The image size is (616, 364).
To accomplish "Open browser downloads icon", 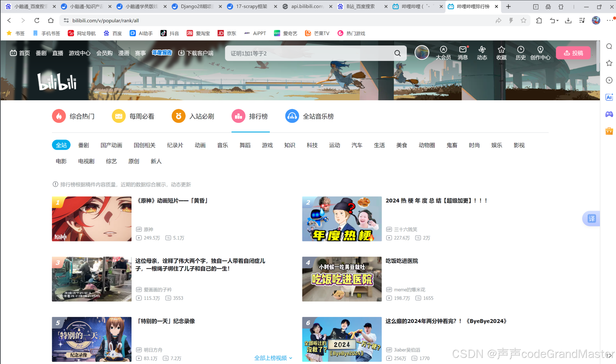I will tap(568, 20).
